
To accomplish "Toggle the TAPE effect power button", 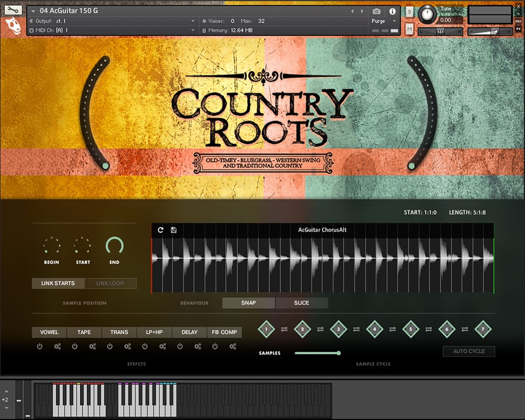I will point(75,346).
